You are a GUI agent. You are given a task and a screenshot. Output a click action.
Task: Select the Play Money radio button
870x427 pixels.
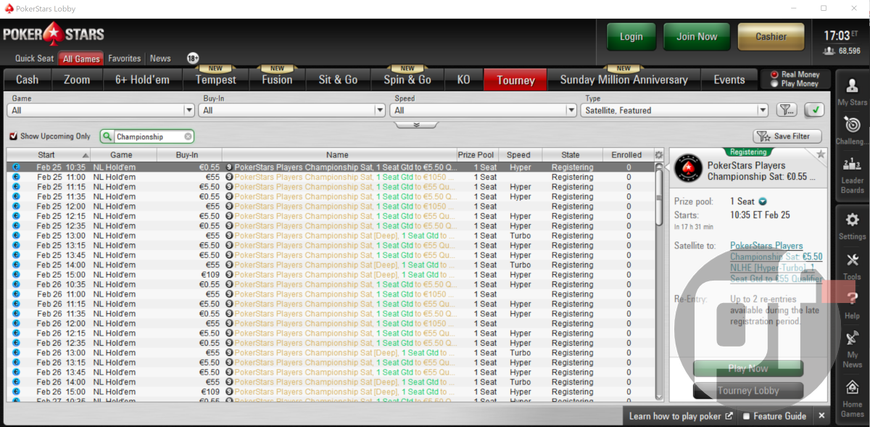pos(775,84)
